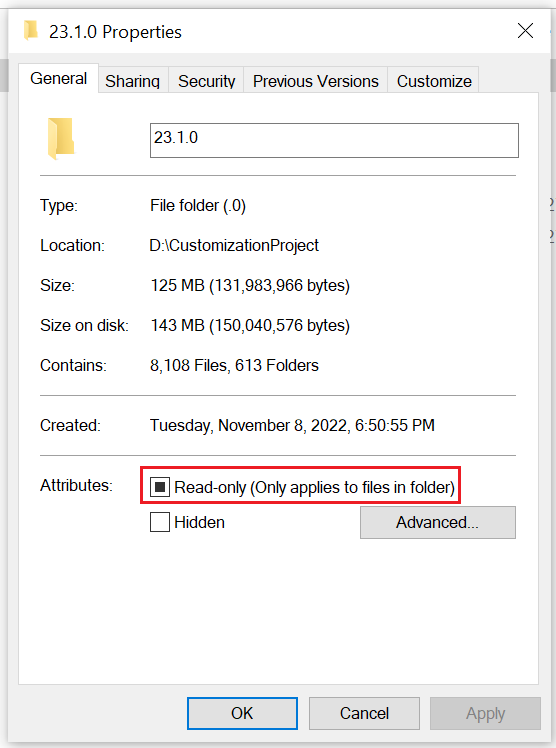
Task: Enable the Hidden attribute checkbox
Action: tap(160, 522)
